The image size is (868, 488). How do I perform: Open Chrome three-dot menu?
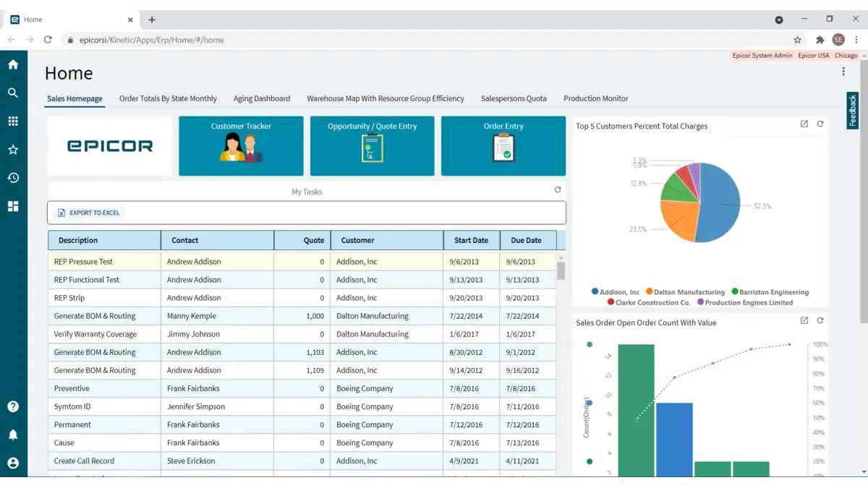tap(857, 40)
